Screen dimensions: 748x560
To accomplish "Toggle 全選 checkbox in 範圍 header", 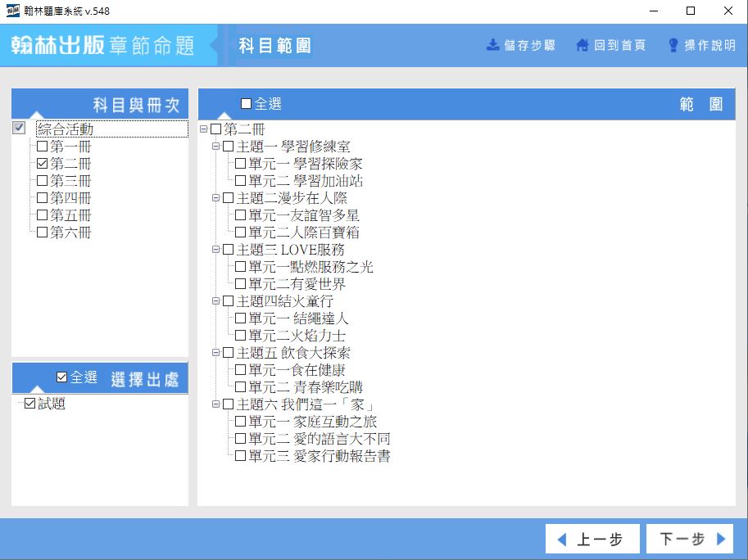I will (x=247, y=104).
